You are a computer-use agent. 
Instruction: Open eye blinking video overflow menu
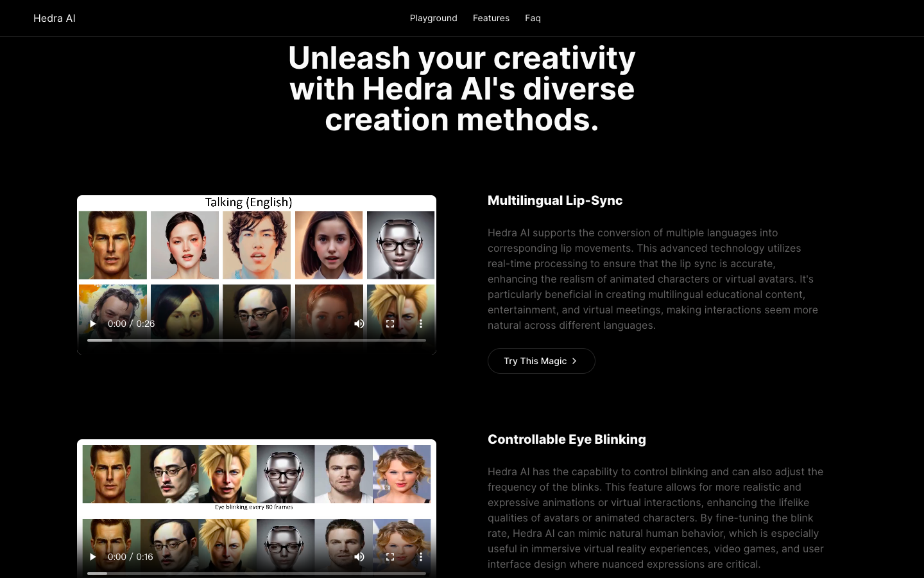click(x=421, y=557)
